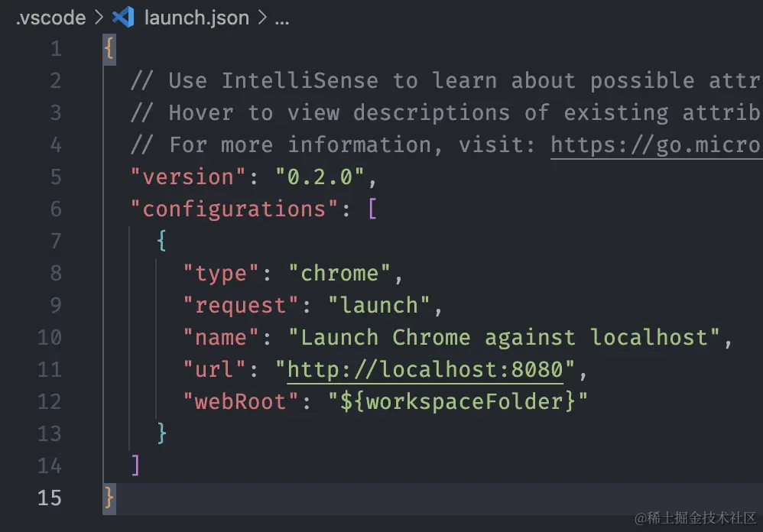The width and height of the screenshot is (763, 532).
Task: Click the opening square bracket after configurations
Action: 372,209
